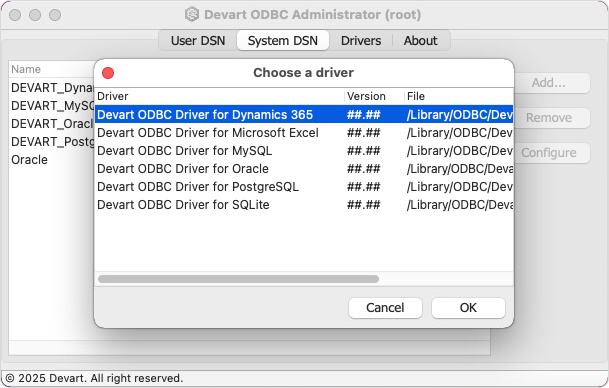Click the version cell of Oracle driver
The width and height of the screenshot is (609, 388).
[364, 169]
